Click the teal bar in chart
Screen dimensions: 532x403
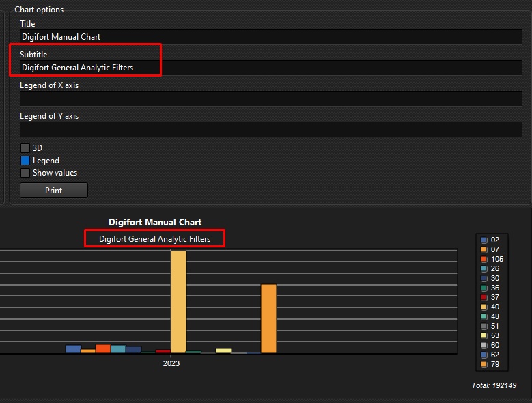pos(118,349)
